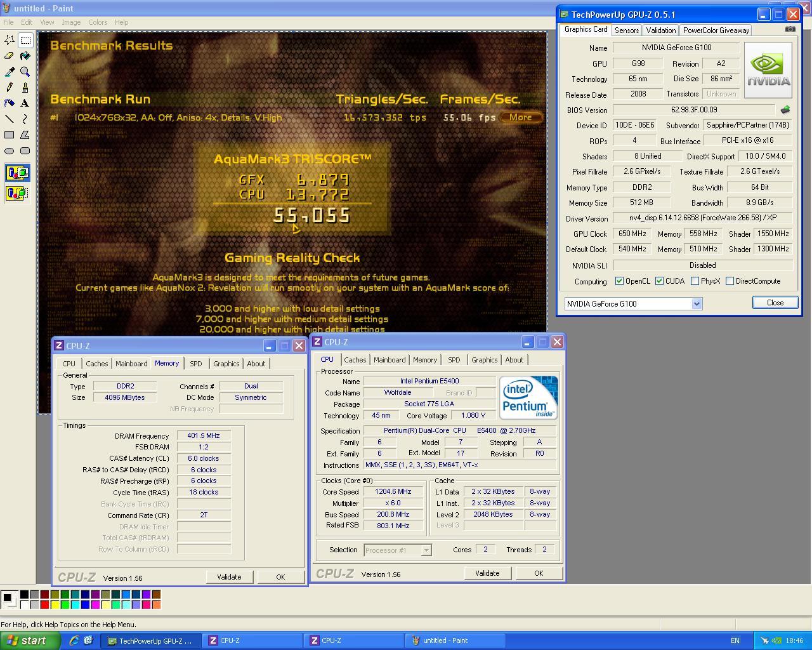Open the Windows Start menu
812x650 pixels.
(x=30, y=640)
